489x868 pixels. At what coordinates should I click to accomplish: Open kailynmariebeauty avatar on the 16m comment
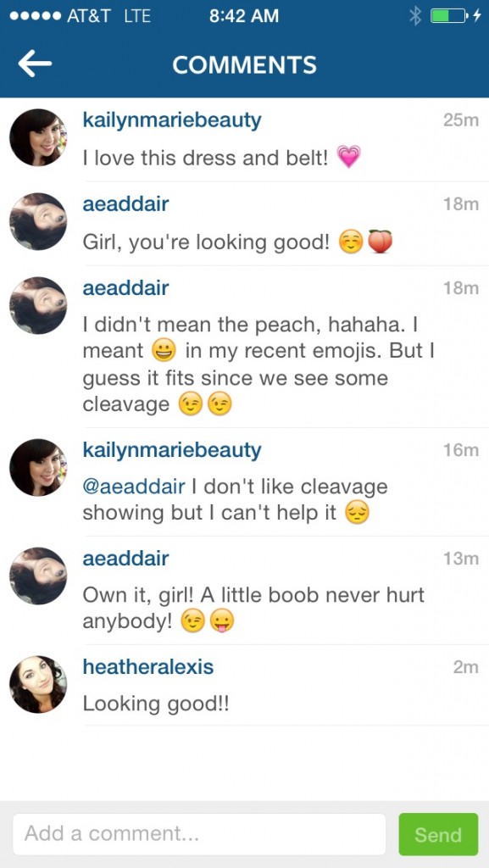point(38,467)
